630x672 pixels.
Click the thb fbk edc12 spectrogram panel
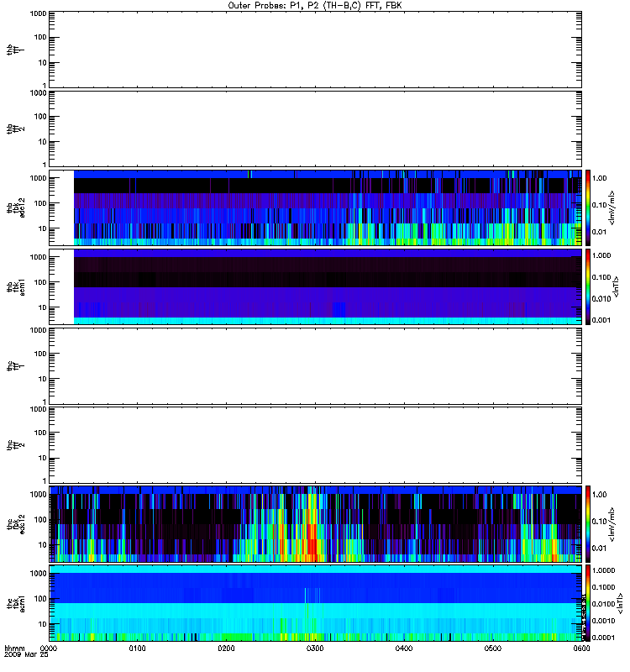(316, 207)
